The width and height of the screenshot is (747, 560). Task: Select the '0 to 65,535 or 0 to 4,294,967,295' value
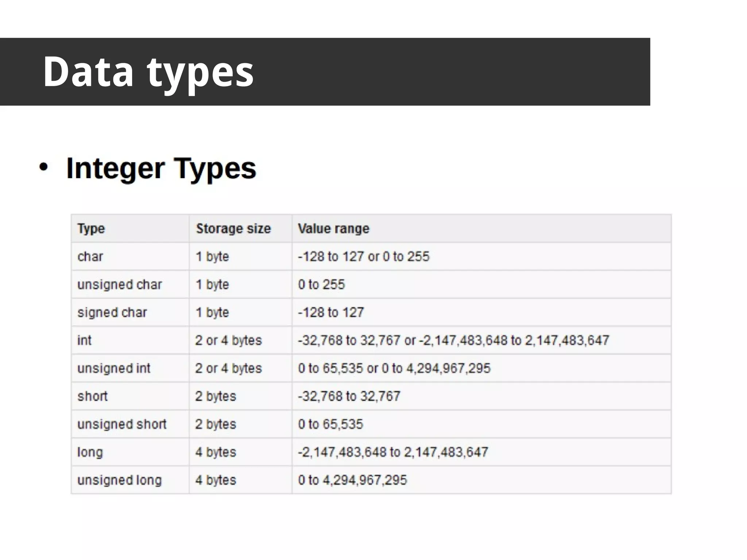[x=394, y=368]
